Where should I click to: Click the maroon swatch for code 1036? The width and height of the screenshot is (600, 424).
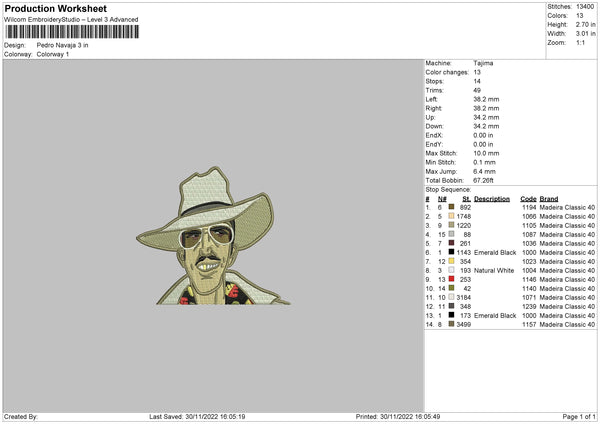[x=452, y=243]
